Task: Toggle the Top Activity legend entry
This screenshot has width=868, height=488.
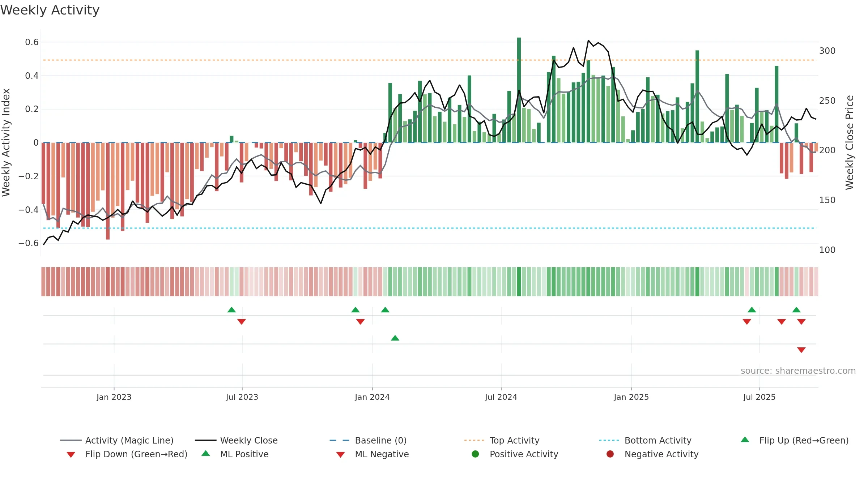Action: 502,440
